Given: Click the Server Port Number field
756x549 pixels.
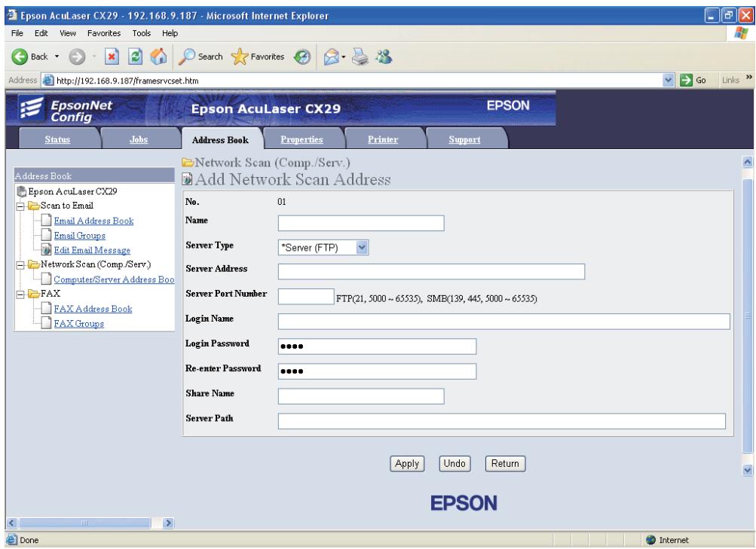Looking at the screenshot, I should [306, 297].
